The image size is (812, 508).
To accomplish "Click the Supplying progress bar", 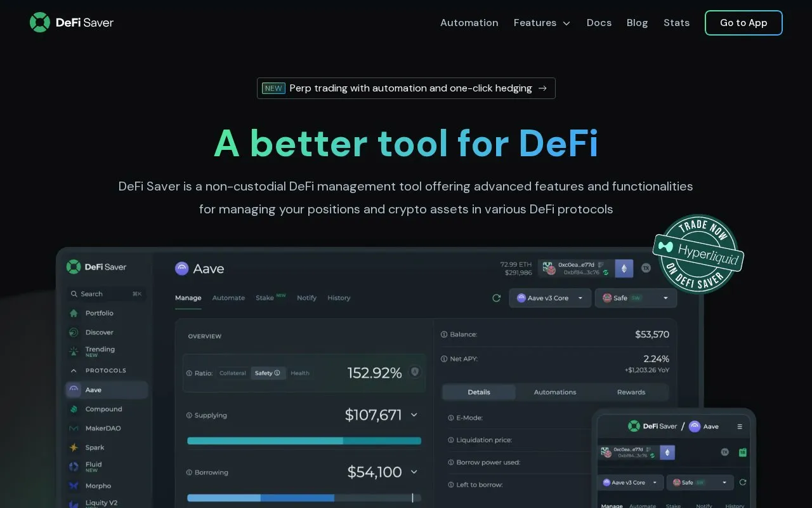I will tap(304, 441).
